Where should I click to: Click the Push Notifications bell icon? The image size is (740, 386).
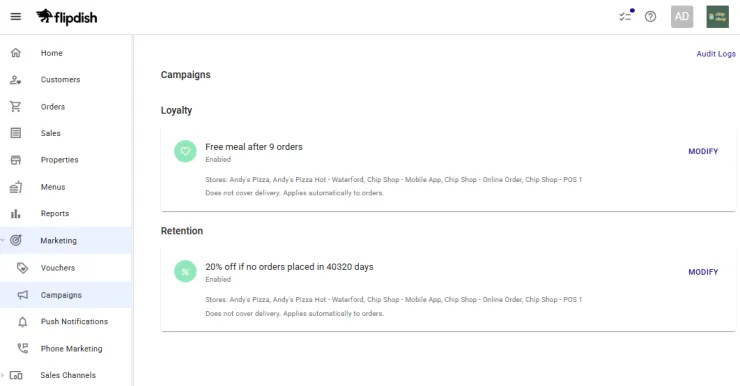pos(22,322)
